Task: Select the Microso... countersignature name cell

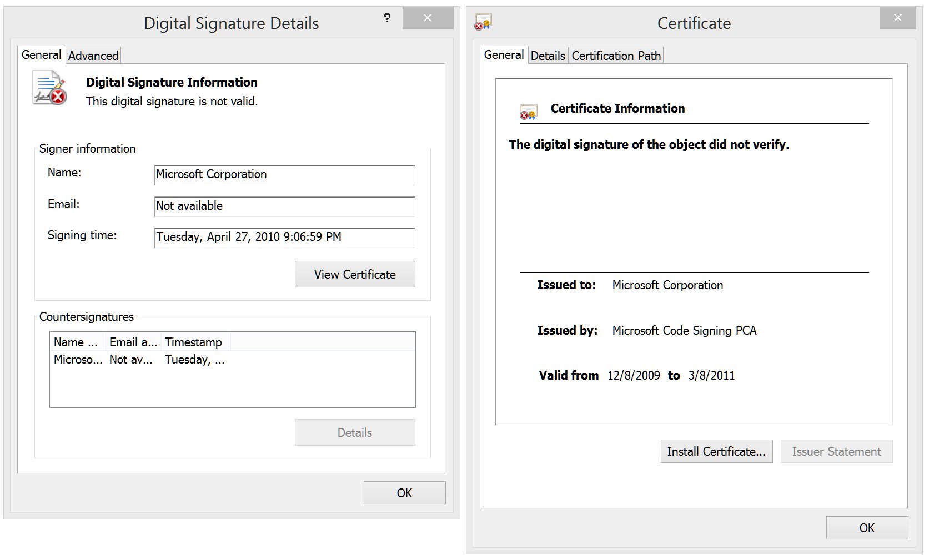Action: [x=78, y=359]
